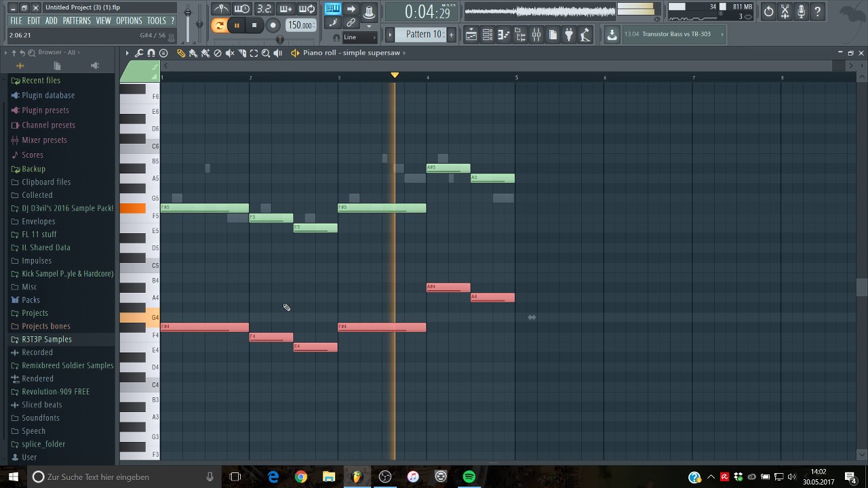Click the 150.000 tempo field

(300, 26)
